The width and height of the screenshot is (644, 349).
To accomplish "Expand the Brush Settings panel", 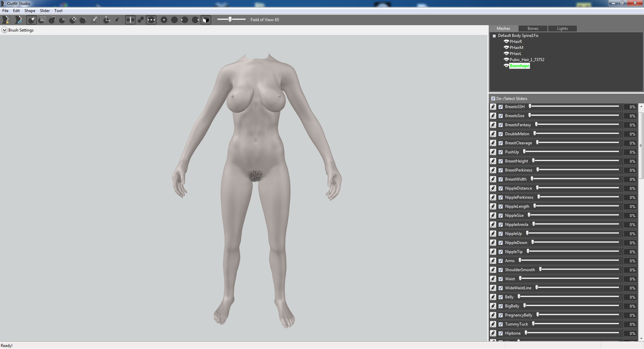I will pyautogui.click(x=4, y=30).
